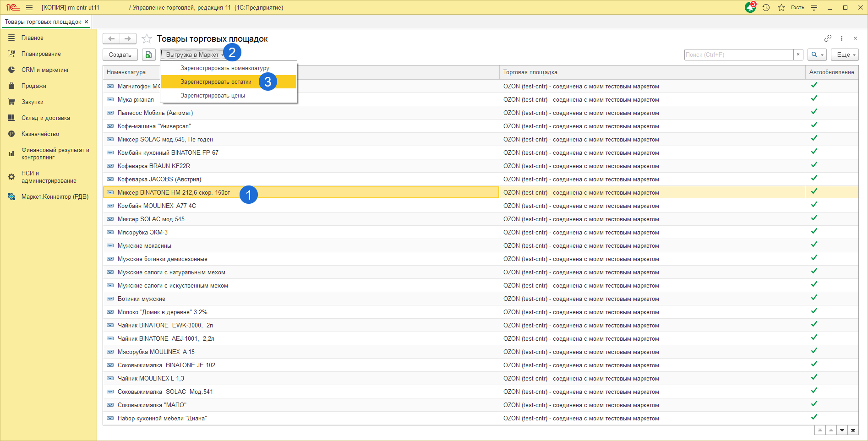Expand the search magnifier dropdown
This screenshot has height=441, width=868.
tap(817, 54)
